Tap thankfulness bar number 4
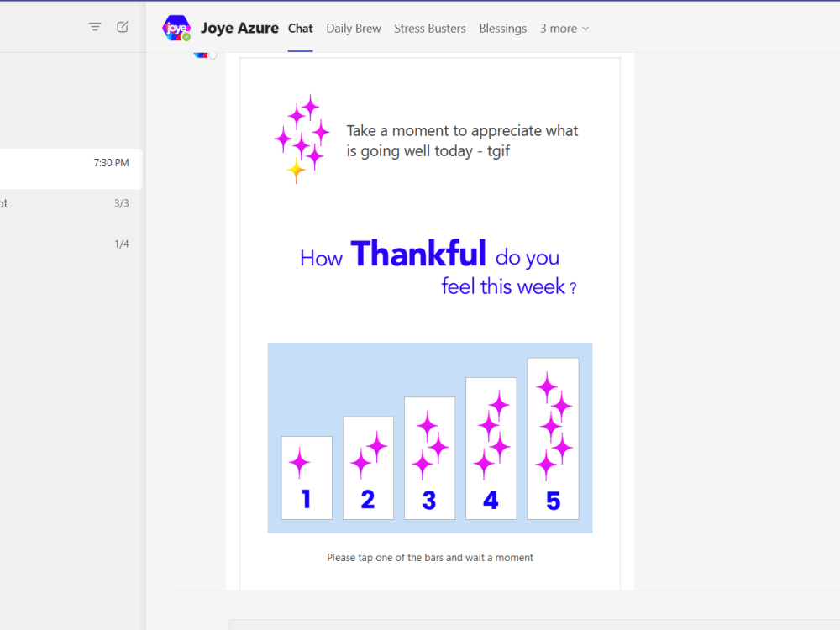This screenshot has width=840, height=630. click(x=491, y=449)
